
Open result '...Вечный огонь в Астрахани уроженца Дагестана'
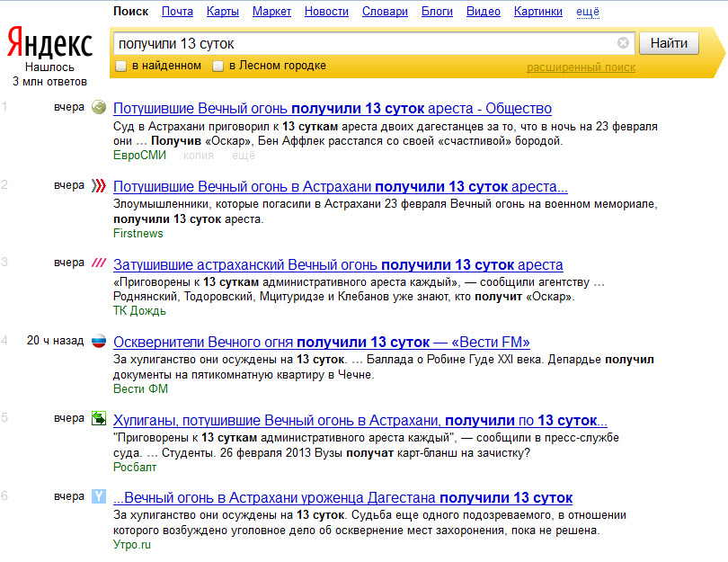(x=342, y=497)
